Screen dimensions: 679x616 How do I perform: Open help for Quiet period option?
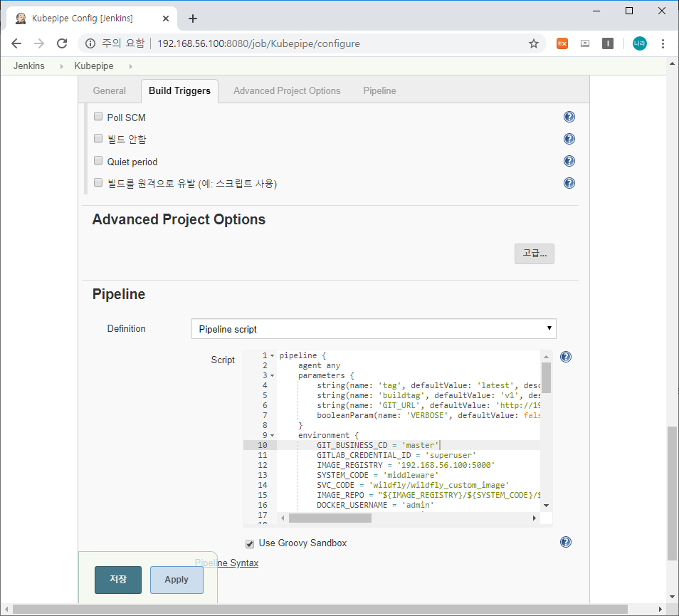[x=569, y=161]
